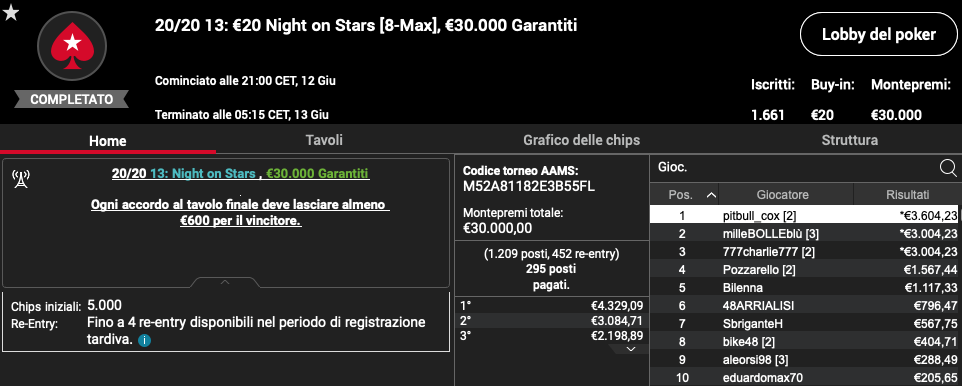Select the Struttura tab

coord(849,141)
